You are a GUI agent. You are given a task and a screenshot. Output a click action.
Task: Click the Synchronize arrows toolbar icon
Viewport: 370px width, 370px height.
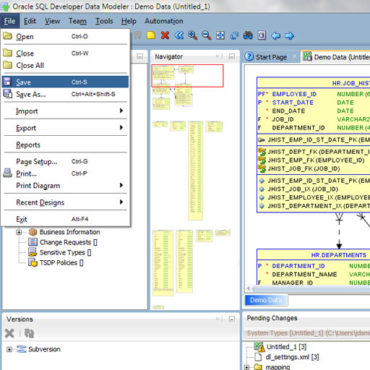click(x=234, y=35)
